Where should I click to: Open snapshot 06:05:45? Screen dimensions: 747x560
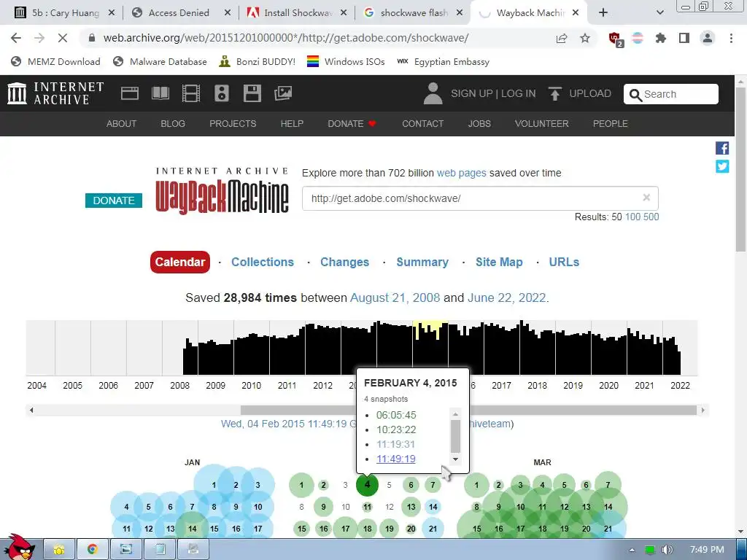396,415
